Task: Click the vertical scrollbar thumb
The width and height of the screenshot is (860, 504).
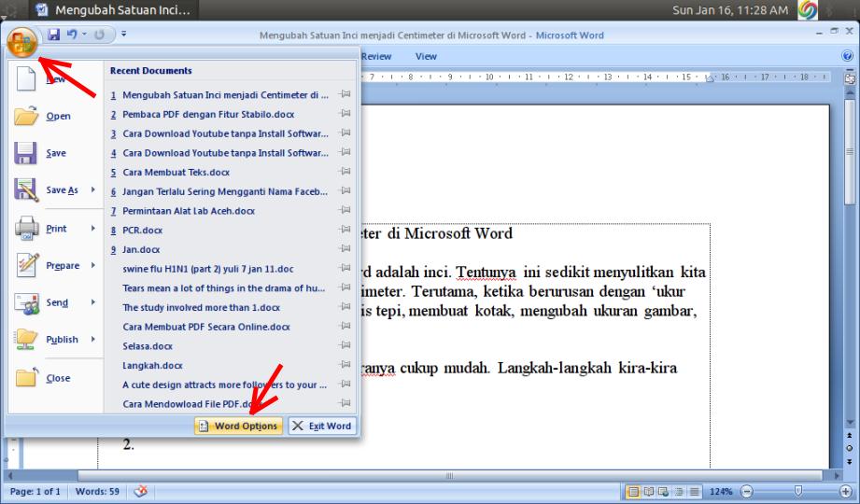Action: point(850,151)
